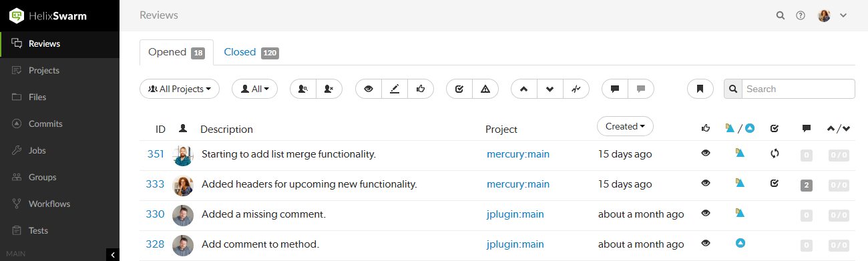This screenshot has width=868, height=261.
Task: Expand the Created sort dropdown
Action: point(625,126)
